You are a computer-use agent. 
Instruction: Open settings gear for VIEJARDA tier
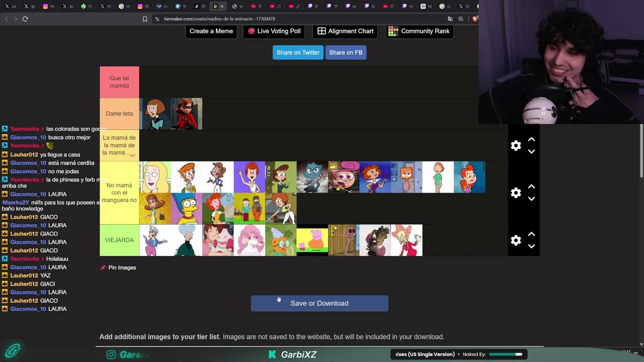point(516,240)
